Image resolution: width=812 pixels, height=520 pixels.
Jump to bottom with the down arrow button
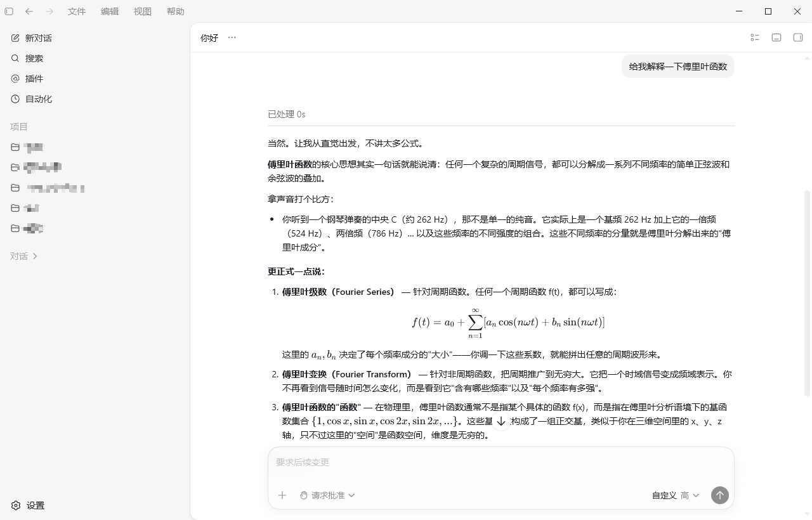click(501, 421)
